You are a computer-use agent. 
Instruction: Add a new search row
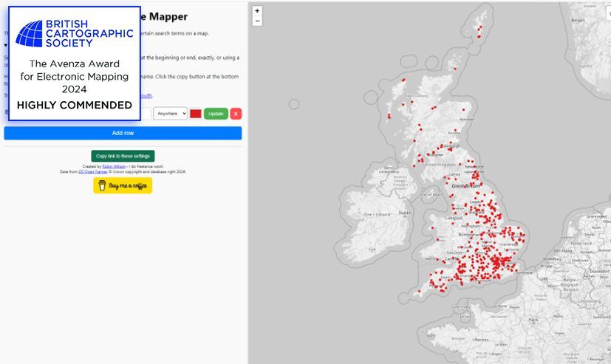tap(123, 133)
